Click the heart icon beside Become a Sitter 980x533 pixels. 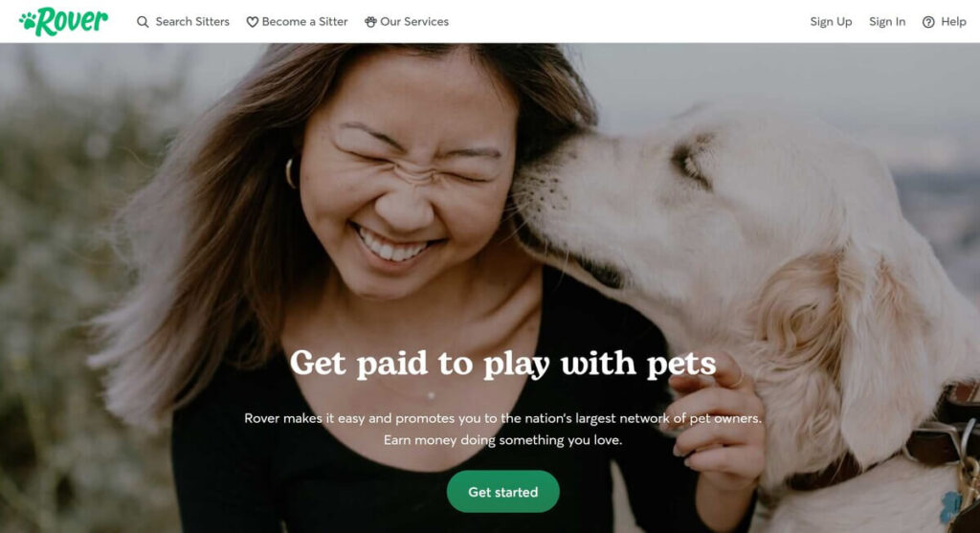252,22
